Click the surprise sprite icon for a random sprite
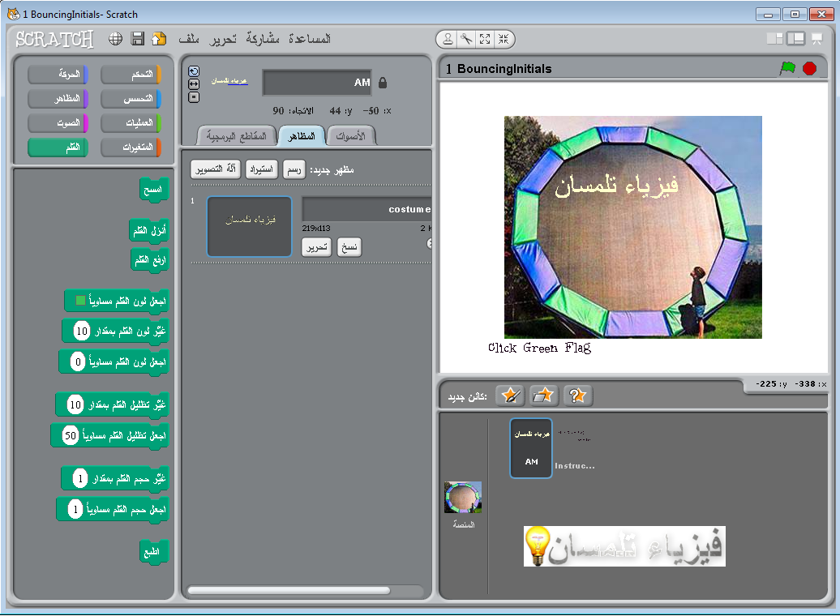The width and height of the screenshot is (840, 616). [576, 396]
